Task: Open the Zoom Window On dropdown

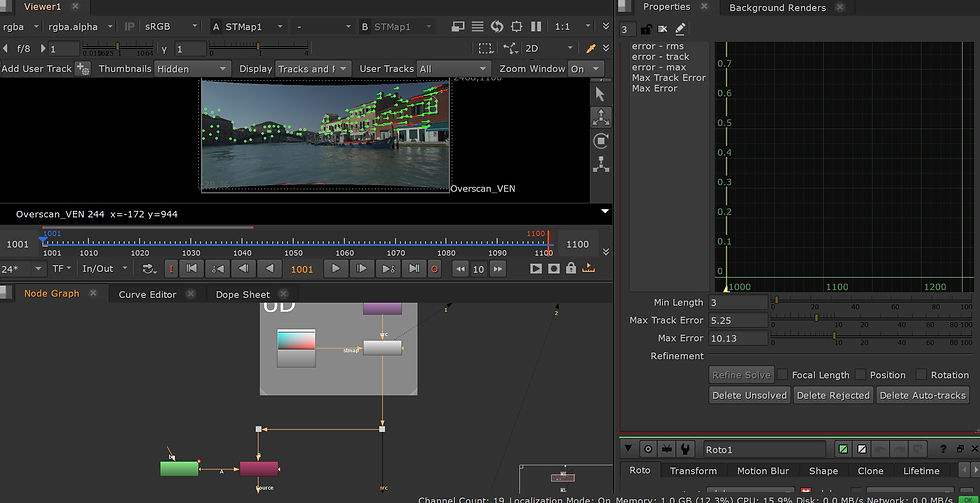Action: 586,69
